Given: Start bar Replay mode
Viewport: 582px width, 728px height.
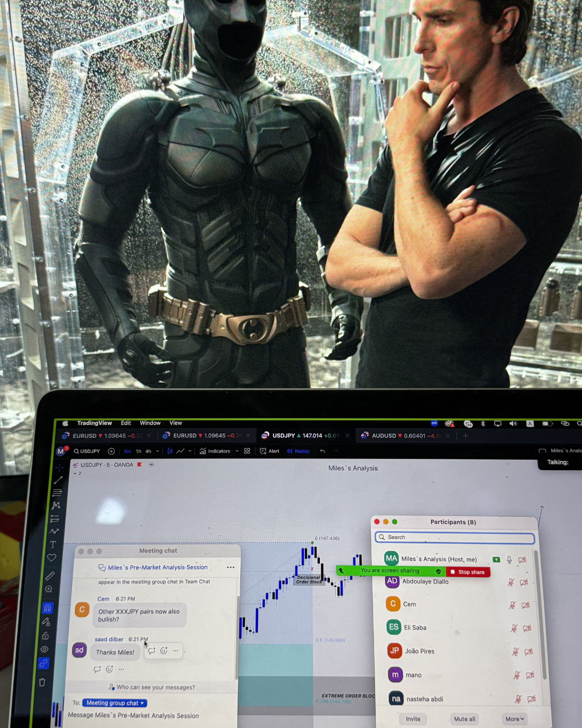Looking at the screenshot, I should [298, 451].
